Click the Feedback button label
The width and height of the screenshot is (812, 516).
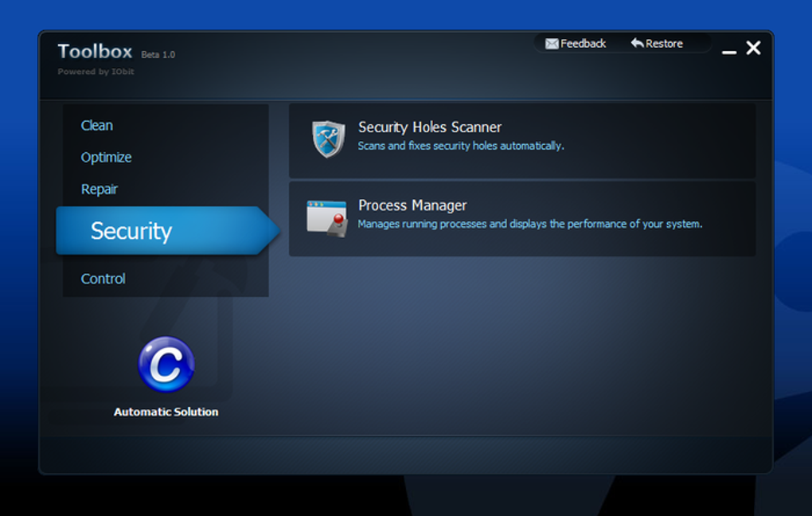(583, 44)
